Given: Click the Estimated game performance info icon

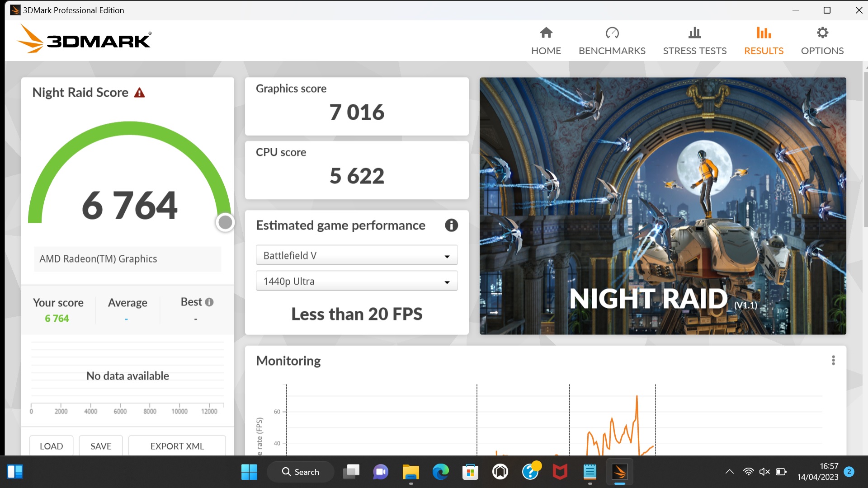Looking at the screenshot, I should [x=451, y=225].
